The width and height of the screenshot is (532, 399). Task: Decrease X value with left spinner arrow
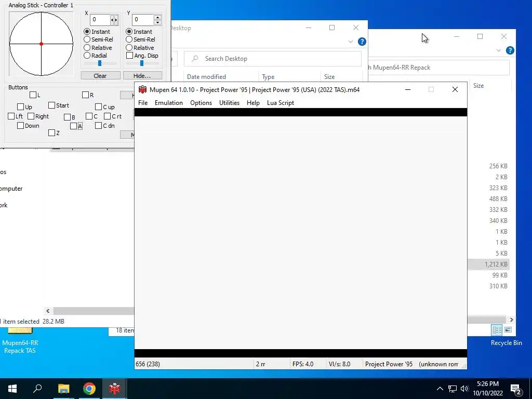click(x=112, y=20)
